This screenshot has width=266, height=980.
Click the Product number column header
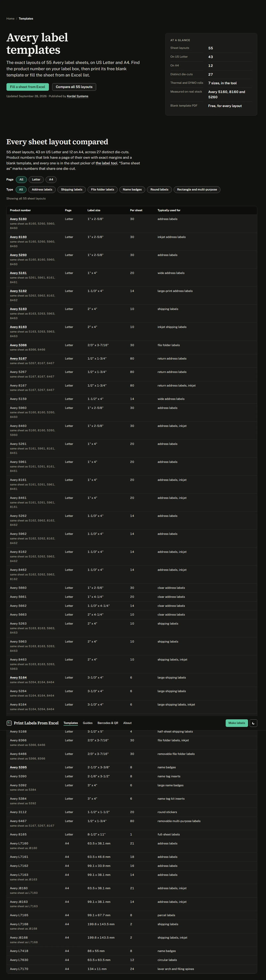pyautogui.click(x=20, y=210)
